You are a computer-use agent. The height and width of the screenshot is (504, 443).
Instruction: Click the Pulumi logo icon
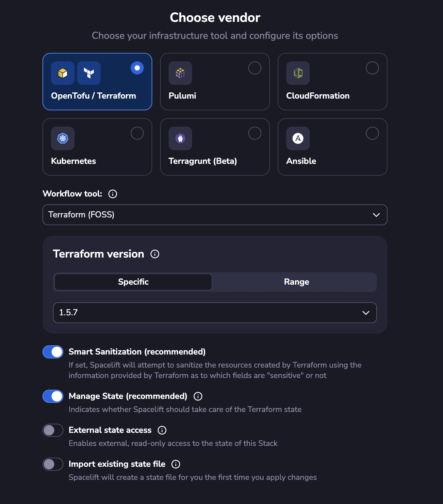click(180, 73)
